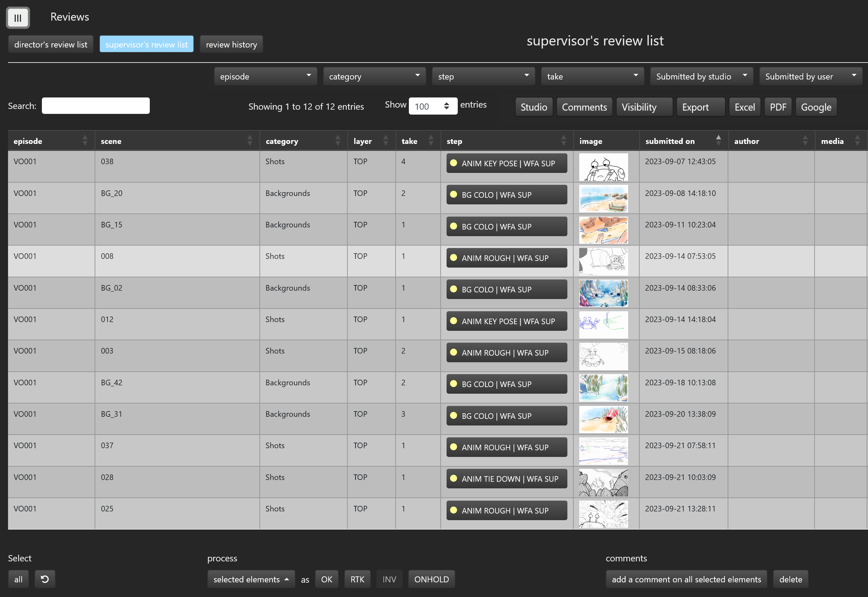The image size is (868, 597).
Task: Sort table by the episode column arrows
Action: click(x=85, y=141)
